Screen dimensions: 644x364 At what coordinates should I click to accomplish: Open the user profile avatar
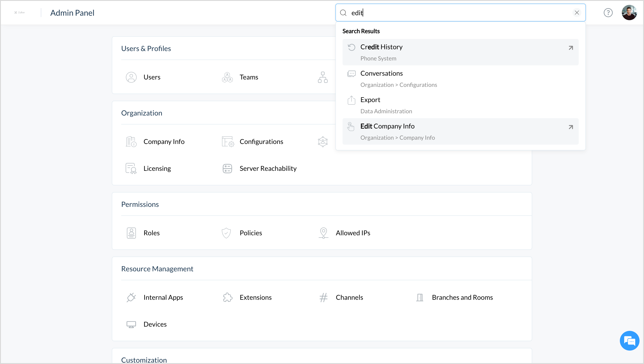[x=629, y=13]
